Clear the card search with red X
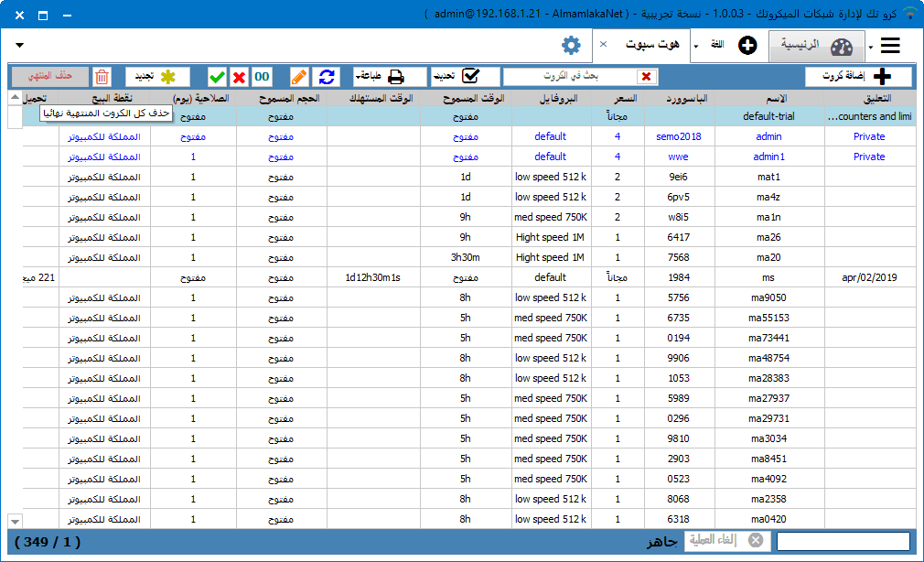Screen dimensions: 924x562 tap(647, 77)
